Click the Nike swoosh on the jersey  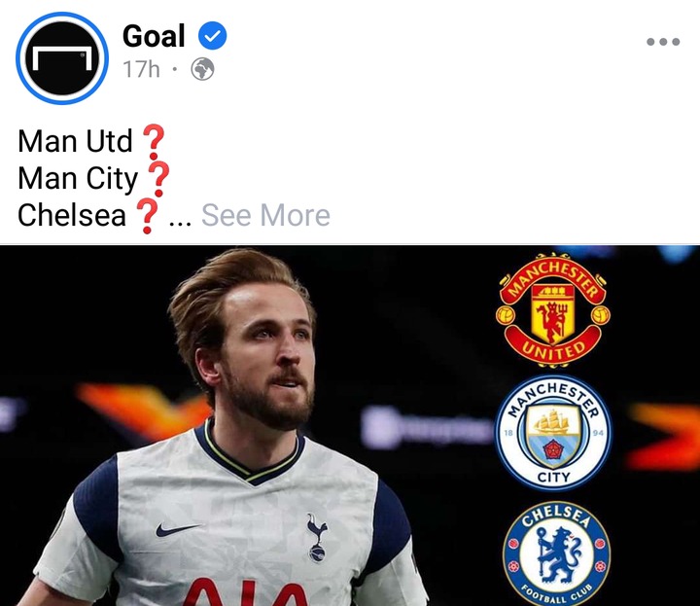177,529
